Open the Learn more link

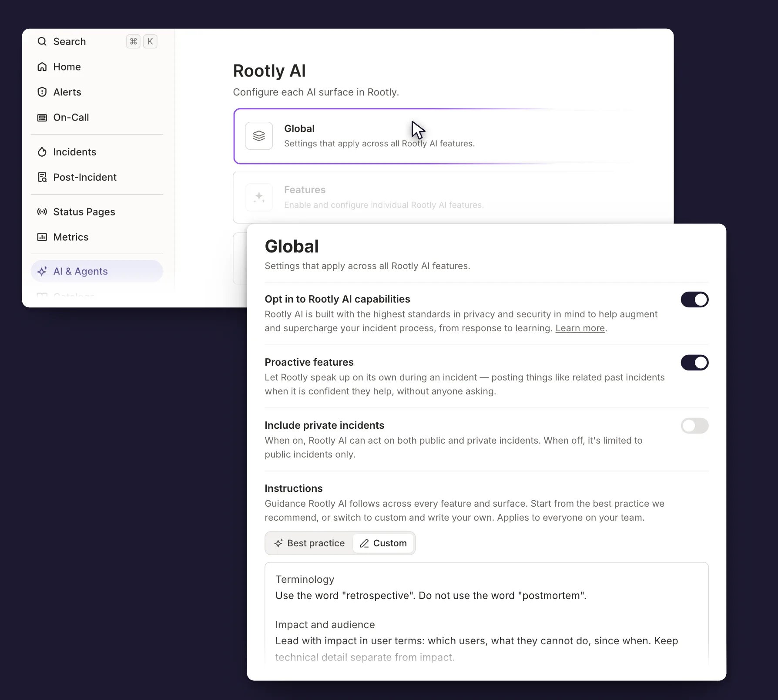(580, 328)
